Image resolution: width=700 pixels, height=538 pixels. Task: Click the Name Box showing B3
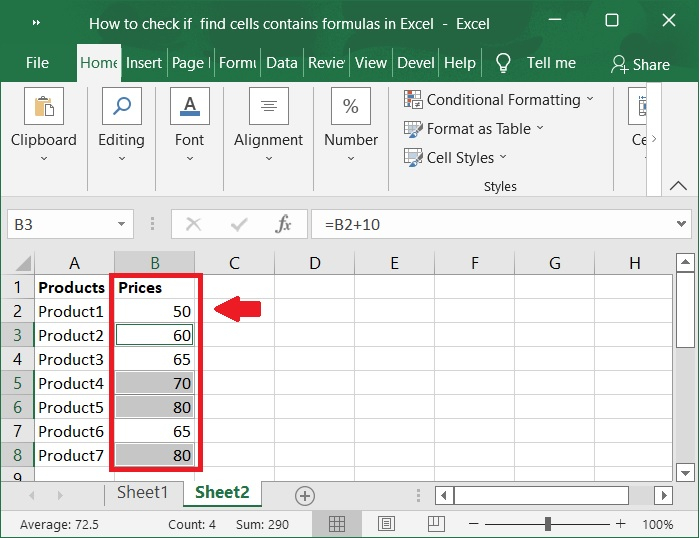[60, 224]
